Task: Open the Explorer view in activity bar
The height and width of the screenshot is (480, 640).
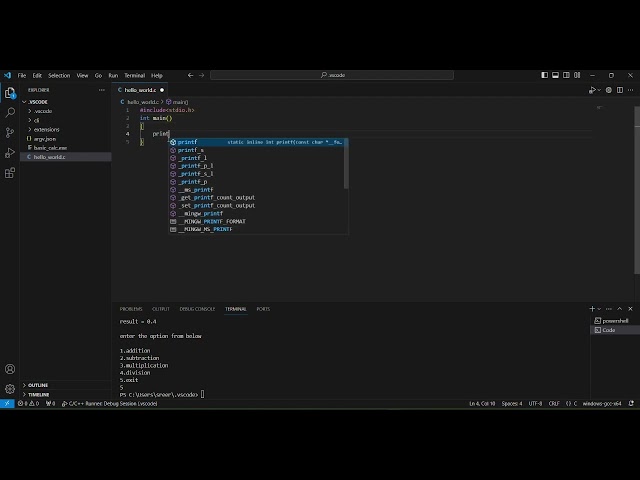Action: click(x=10, y=93)
